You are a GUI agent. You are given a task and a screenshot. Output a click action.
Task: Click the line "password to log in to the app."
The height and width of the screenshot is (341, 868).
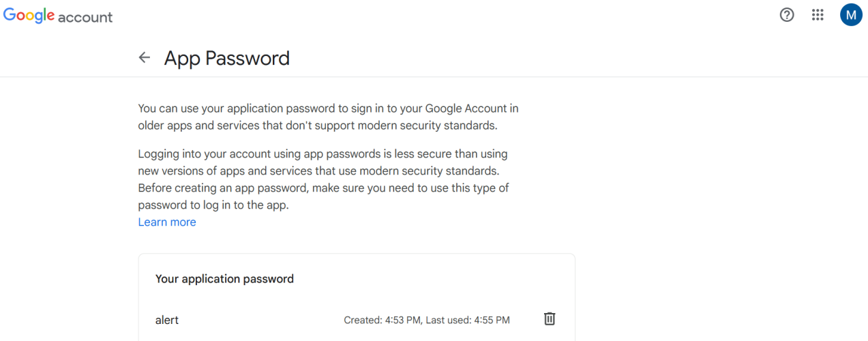click(x=213, y=205)
